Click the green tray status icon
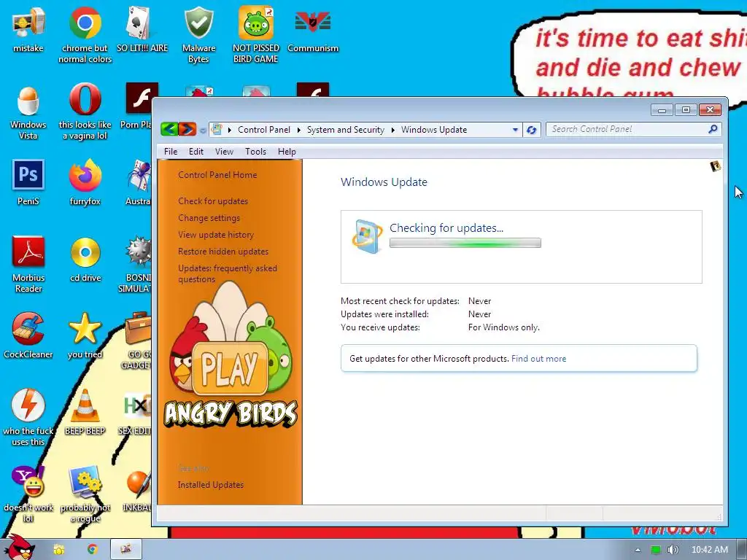This screenshot has height=560, width=747. 656,550
